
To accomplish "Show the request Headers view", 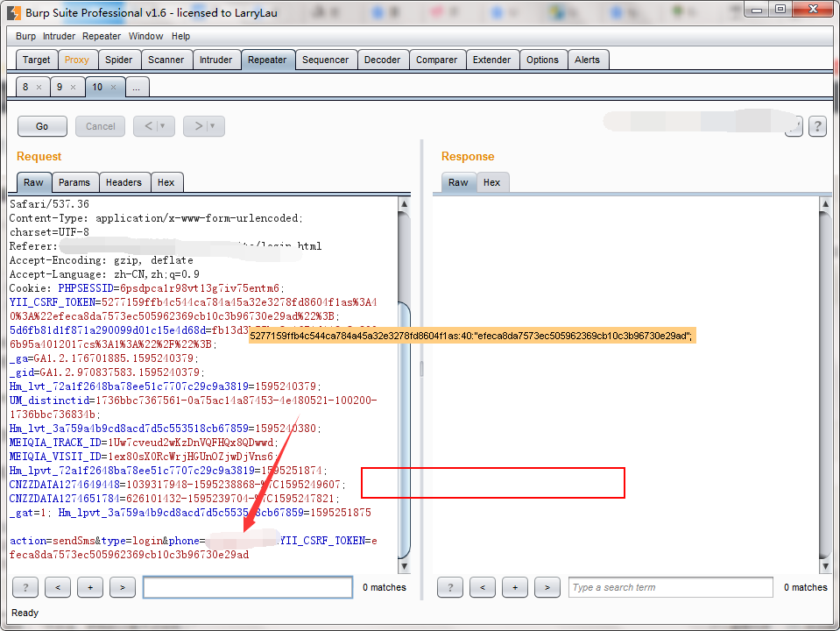I will [x=124, y=182].
